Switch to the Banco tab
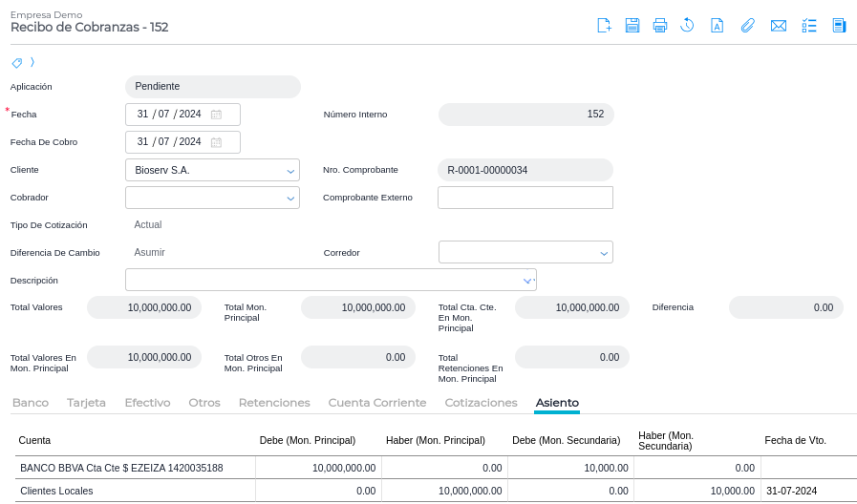857x504 pixels. pyautogui.click(x=31, y=403)
